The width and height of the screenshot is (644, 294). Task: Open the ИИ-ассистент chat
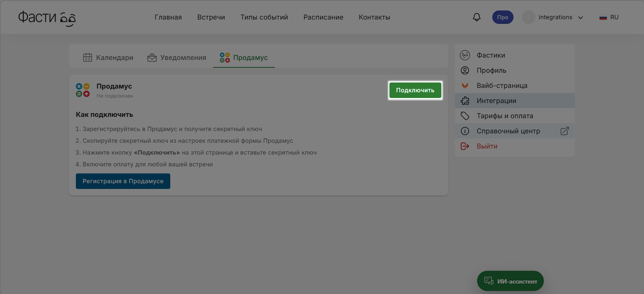click(x=510, y=281)
